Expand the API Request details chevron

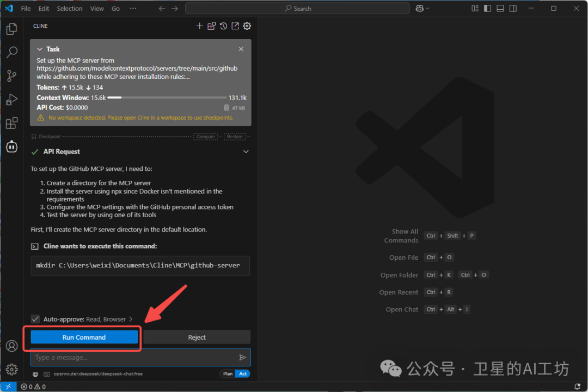click(x=246, y=151)
